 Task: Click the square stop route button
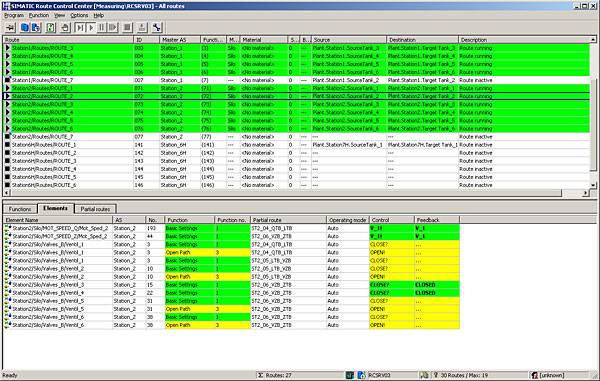127,28
